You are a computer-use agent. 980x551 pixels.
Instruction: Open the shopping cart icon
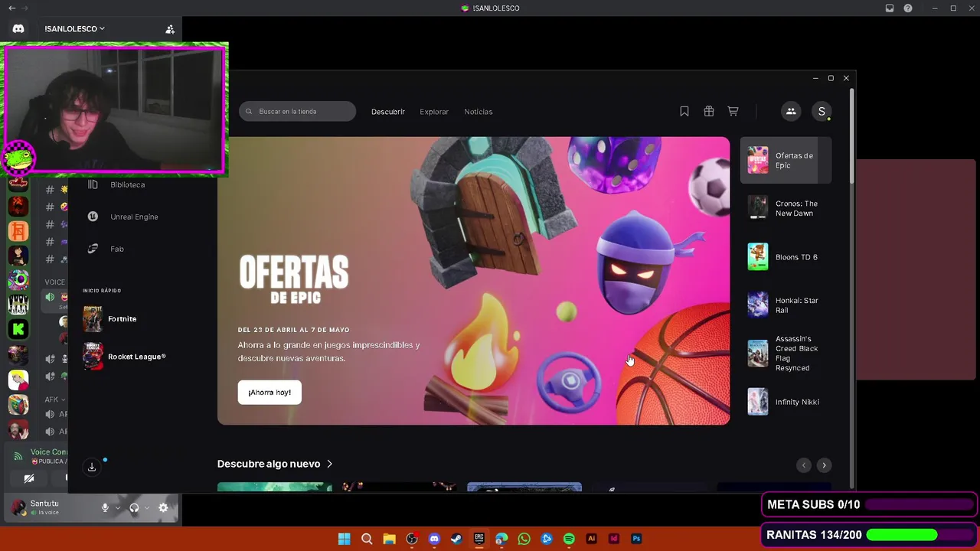pos(733,111)
